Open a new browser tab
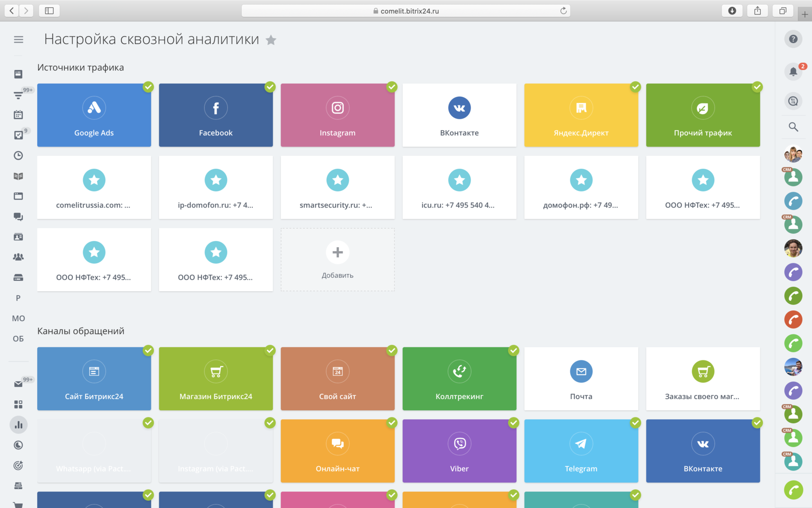Screen dimensions: 812x508 805,15
